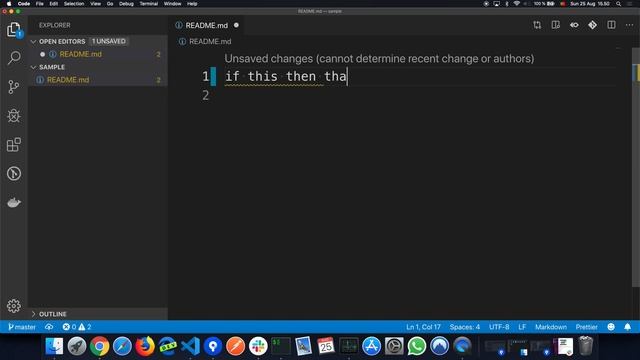The image size is (640, 360).
Task: Open the Source Control view
Action: point(13,87)
